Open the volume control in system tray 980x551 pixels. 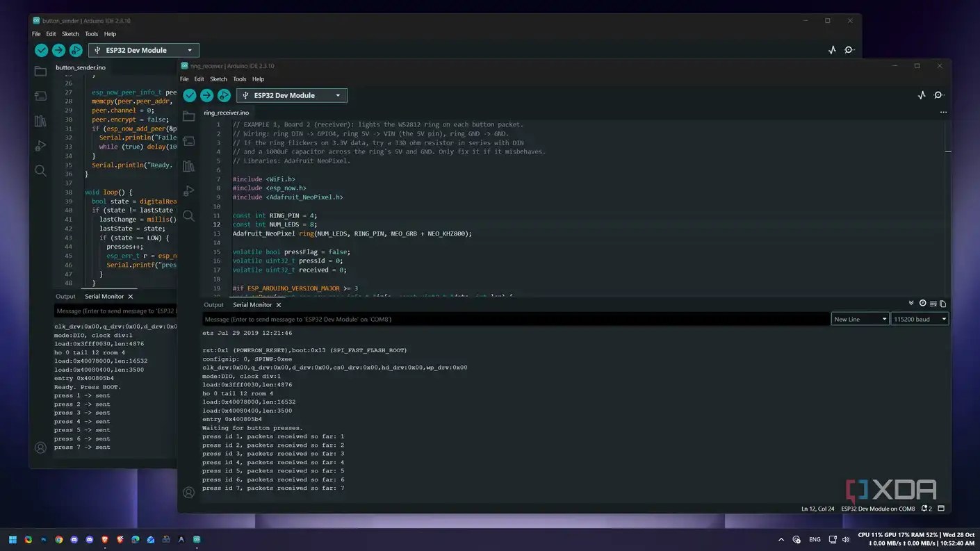(x=846, y=539)
